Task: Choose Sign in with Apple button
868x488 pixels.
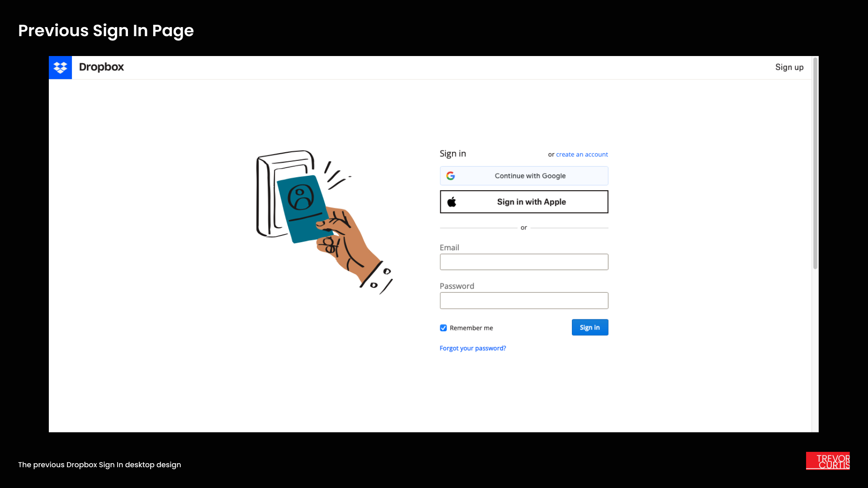Action: [524, 202]
